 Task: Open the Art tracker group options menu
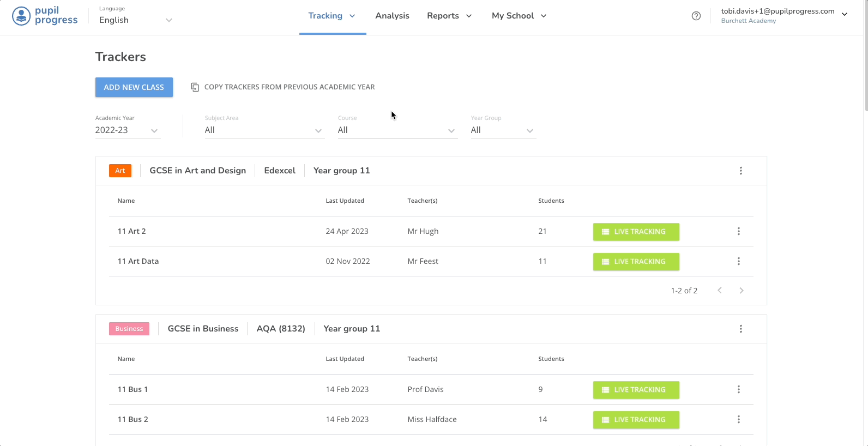coord(740,171)
